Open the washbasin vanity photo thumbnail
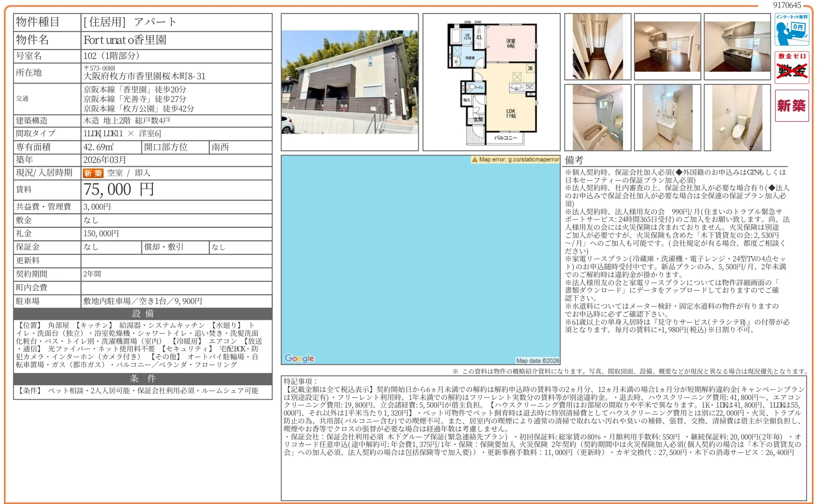 pos(667,118)
